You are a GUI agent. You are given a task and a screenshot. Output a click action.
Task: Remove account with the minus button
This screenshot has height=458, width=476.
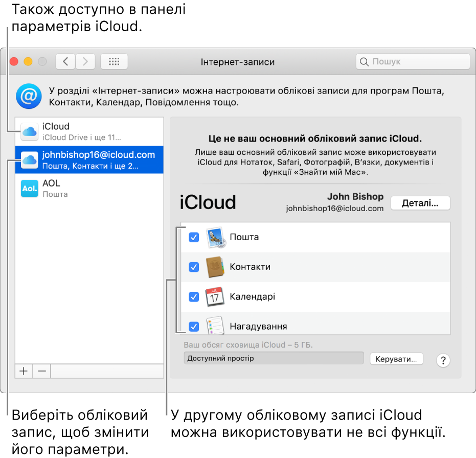pyautogui.click(x=42, y=371)
